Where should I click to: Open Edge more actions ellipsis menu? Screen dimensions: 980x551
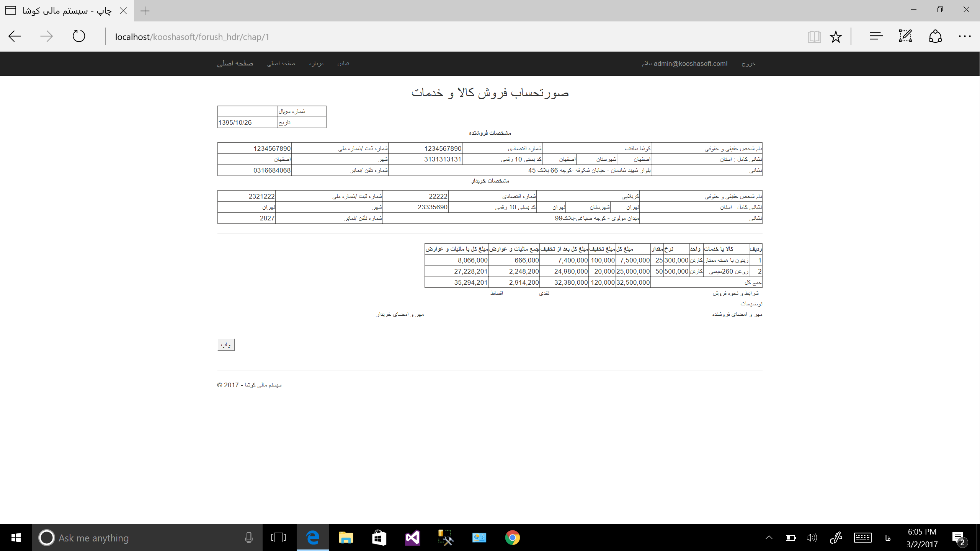(x=965, y=36)
